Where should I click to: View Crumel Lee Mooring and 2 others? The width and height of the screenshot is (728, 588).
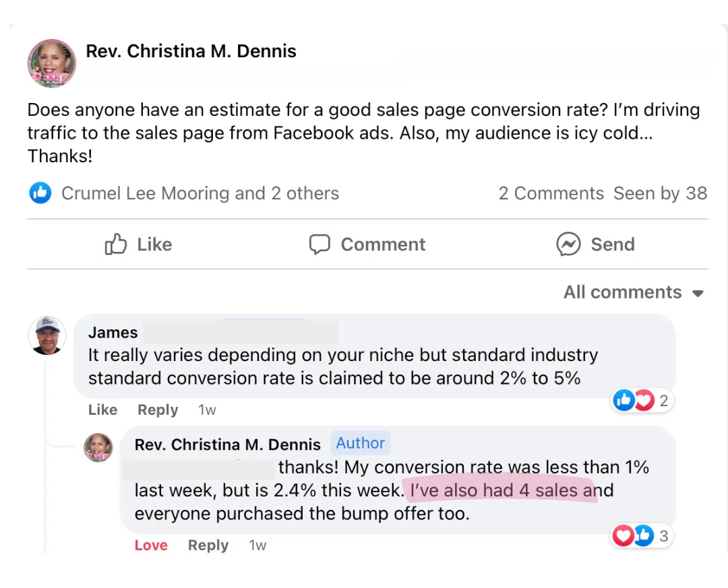[200, 193]
